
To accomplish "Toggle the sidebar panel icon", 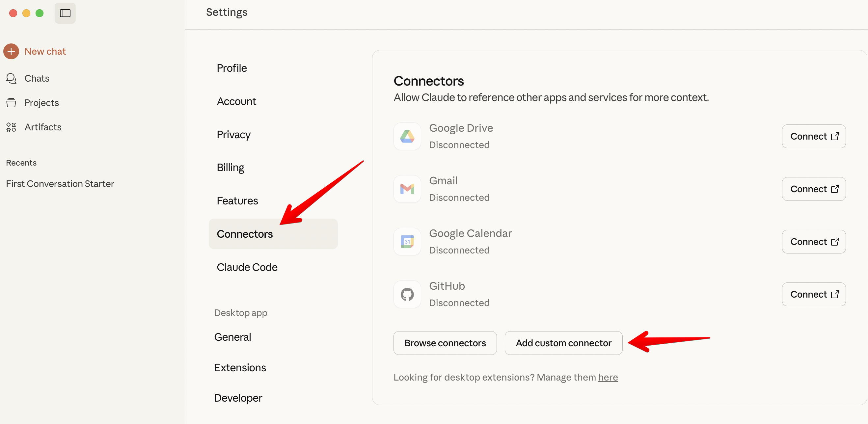I will (x=65, y=13).
